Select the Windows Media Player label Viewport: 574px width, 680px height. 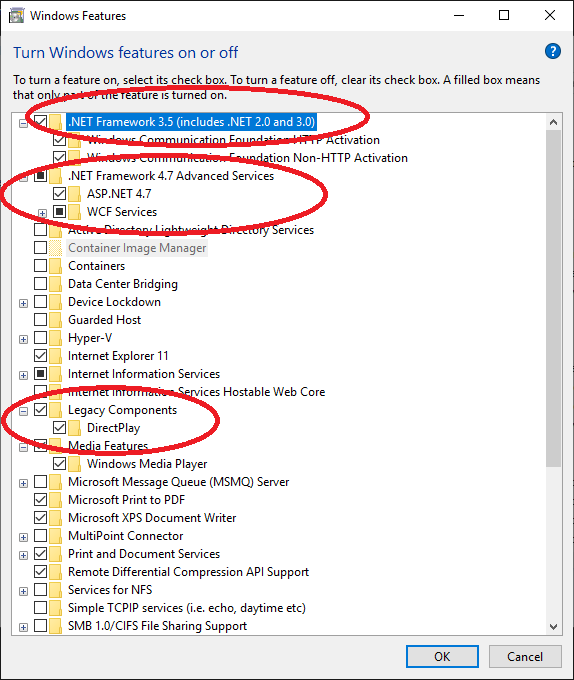click(x=147, y=464)
